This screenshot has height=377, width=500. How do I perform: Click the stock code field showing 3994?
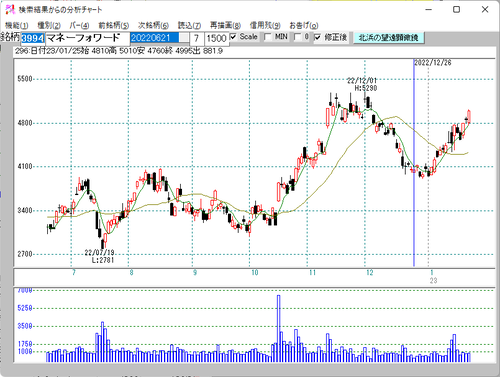pos(33,38)
